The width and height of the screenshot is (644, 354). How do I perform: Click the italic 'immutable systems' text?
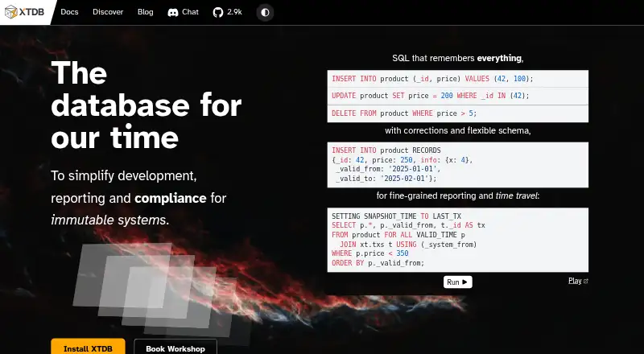pos(109,220)
